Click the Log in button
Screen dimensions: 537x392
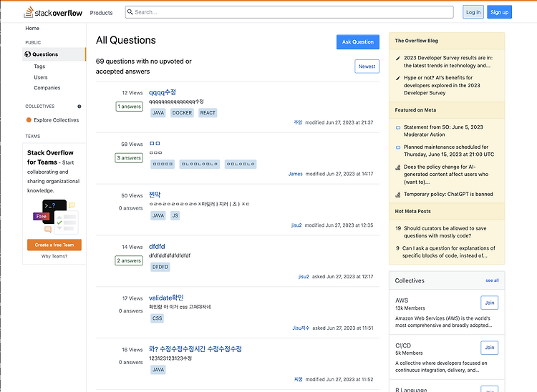(473, 12)
